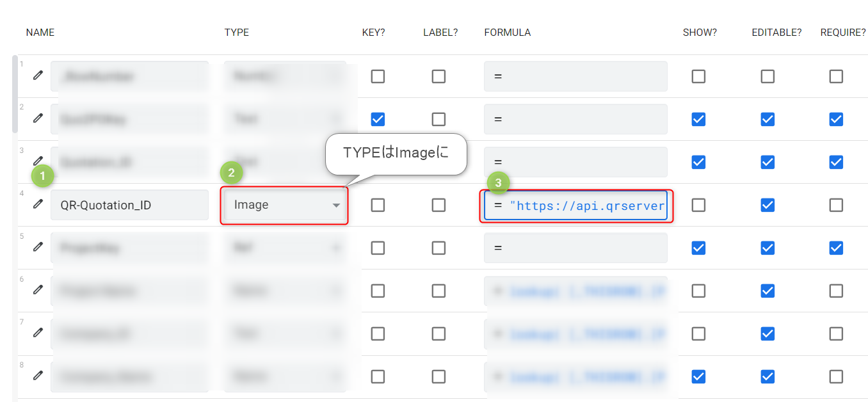Click the NAME column header
Image resolution: width=868 pixels, height=402 pixels.
40,33
